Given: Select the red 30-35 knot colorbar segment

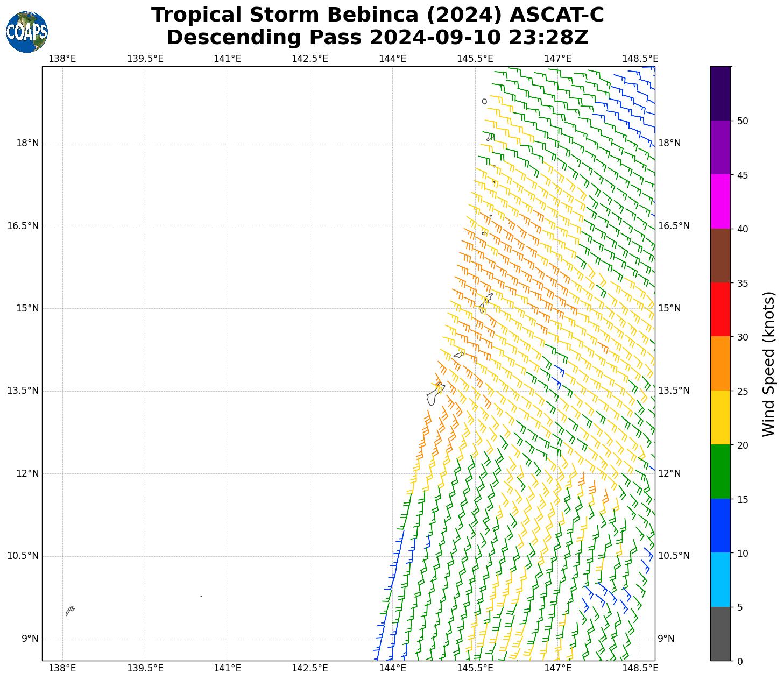Looking at the screenshot, I should [720, 309].
